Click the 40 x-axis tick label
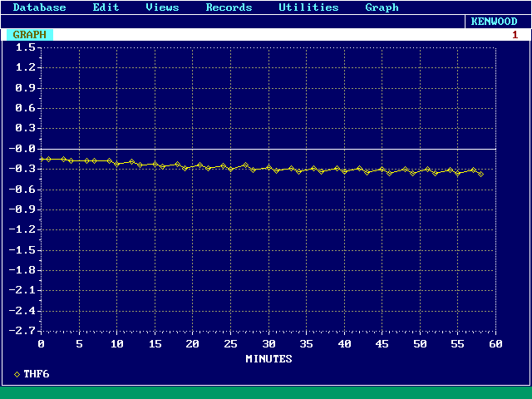The height and width of the screenshot is (399, 532). (344, 344)
